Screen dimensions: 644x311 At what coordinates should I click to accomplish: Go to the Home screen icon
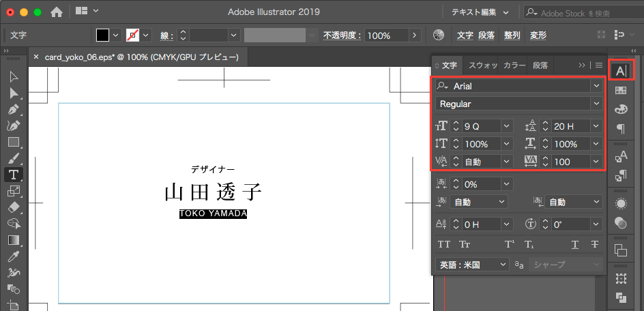click(57, 12)
